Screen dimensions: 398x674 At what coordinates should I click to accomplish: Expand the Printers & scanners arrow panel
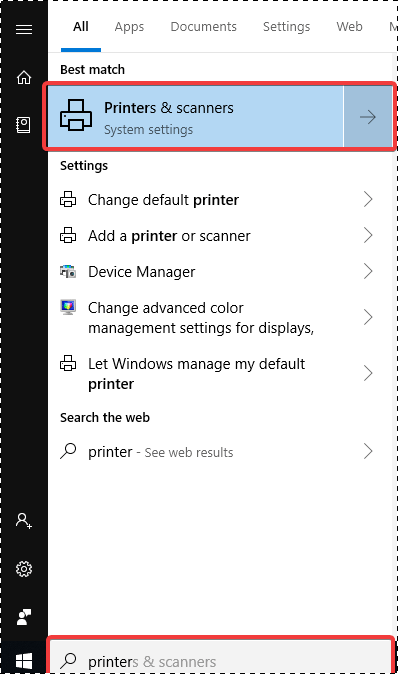[368, 116]
